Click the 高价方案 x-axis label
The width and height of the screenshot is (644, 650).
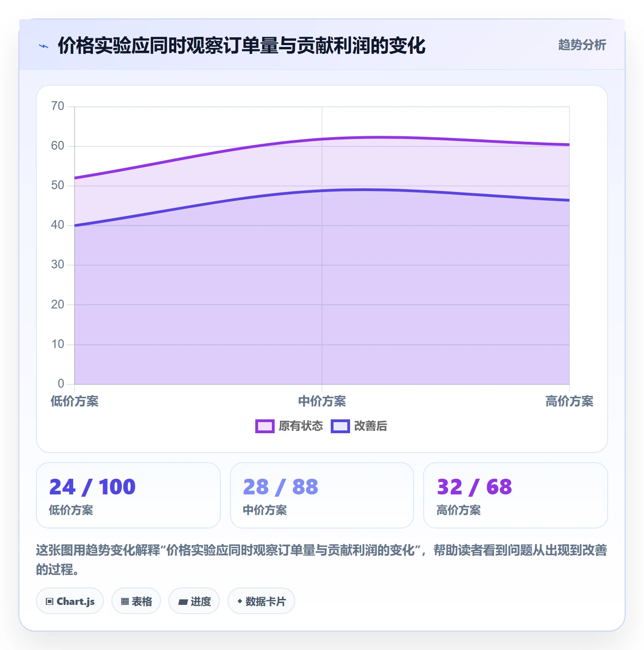coord(569,401)
